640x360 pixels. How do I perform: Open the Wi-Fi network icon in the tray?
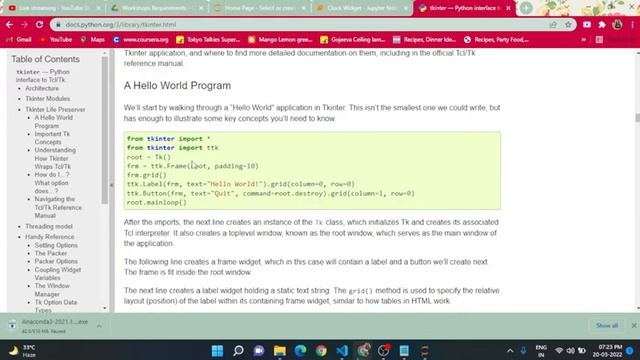[x=559, y=351]
